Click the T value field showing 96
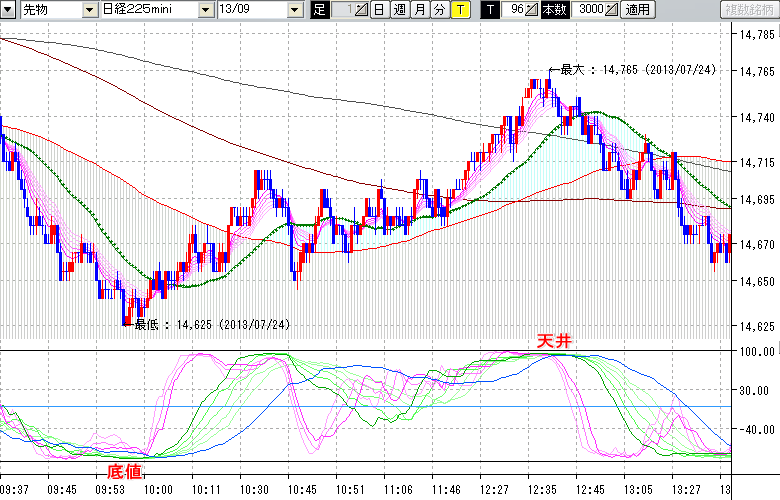The height and width of the screenshot is (500, 780). [514, 10]
